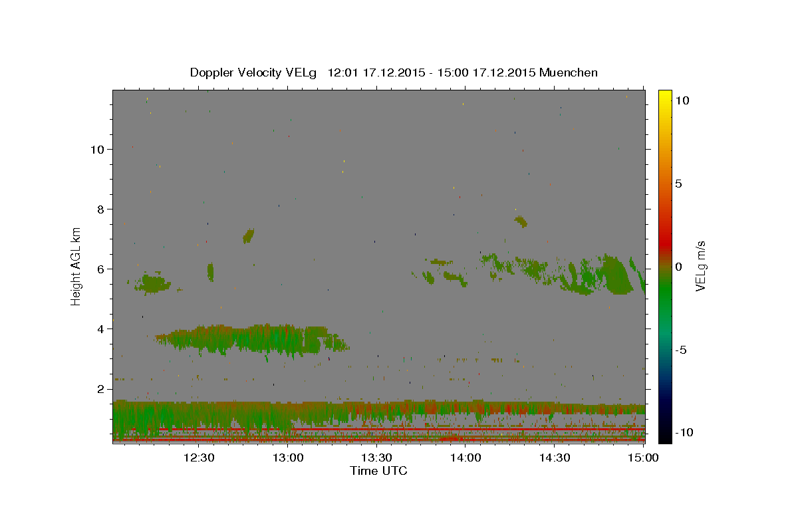Click the 14:30 time tick label
The height and width of the screenshot is (532, 798).
[555, 458]
